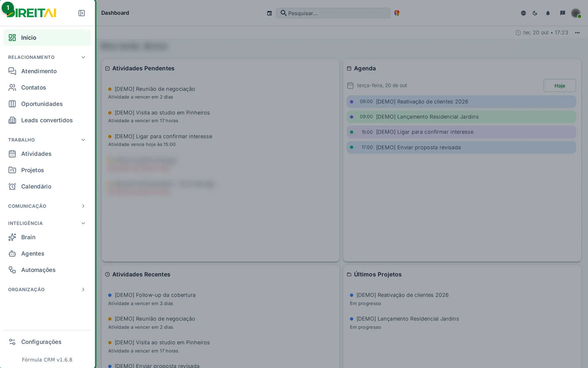
Task: Open Atividades in the sidebar
Action: (47, 154)
